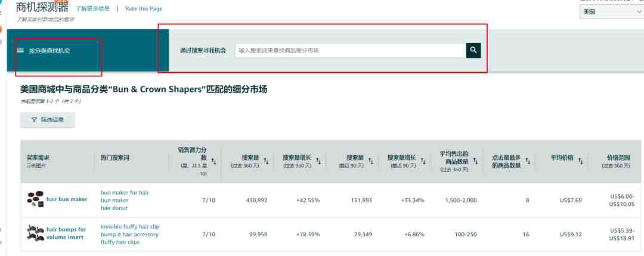Click the 筛选结果 filter button
Image resolution: width=644 pixels, height=256 pixels.
(48, 119)
